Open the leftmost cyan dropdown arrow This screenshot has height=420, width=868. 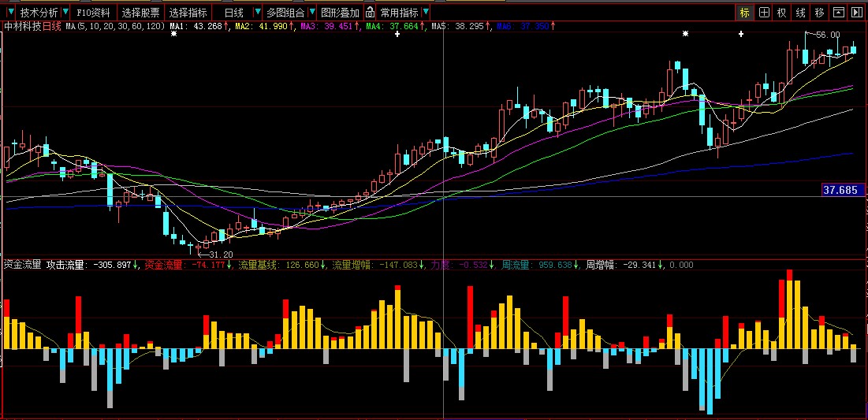[9, 12]
